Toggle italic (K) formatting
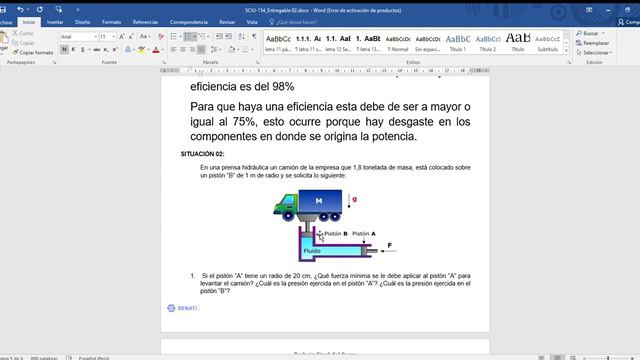 [x=73, y=50]
